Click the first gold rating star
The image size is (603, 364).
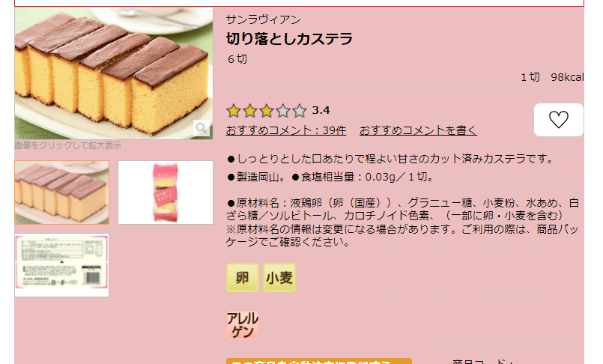(x=234, y=111)
